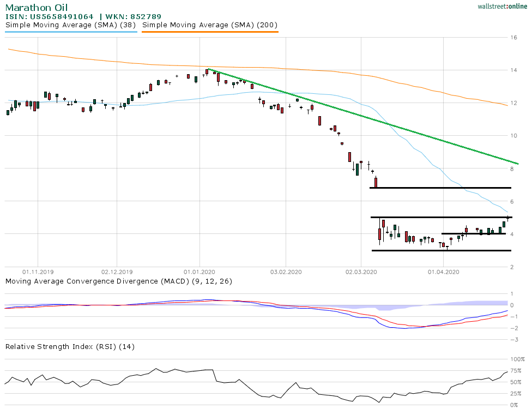Image resolution: width=532 pixels, height=409 pixels.
Task: Click the 01.11.2019 date label
Action: tap(38, 271)
